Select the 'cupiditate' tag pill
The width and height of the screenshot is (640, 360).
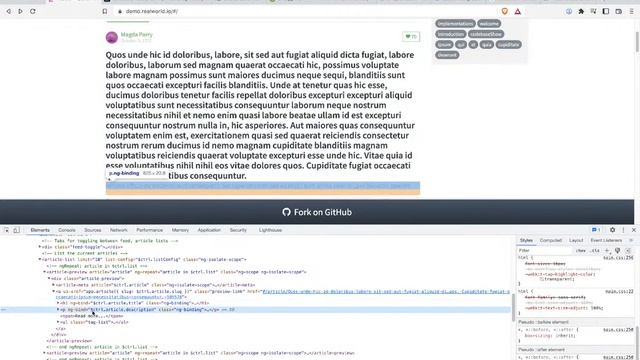click(x=509, y=44)
